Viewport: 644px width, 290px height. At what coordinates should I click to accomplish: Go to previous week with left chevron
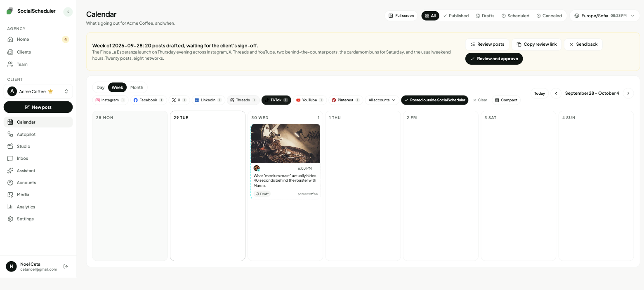[556, 94]
